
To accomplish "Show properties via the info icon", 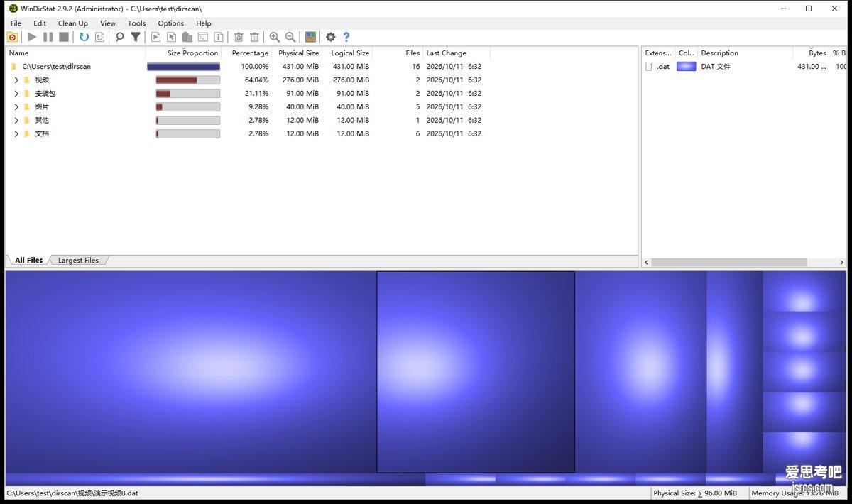I will coord(219,37).
